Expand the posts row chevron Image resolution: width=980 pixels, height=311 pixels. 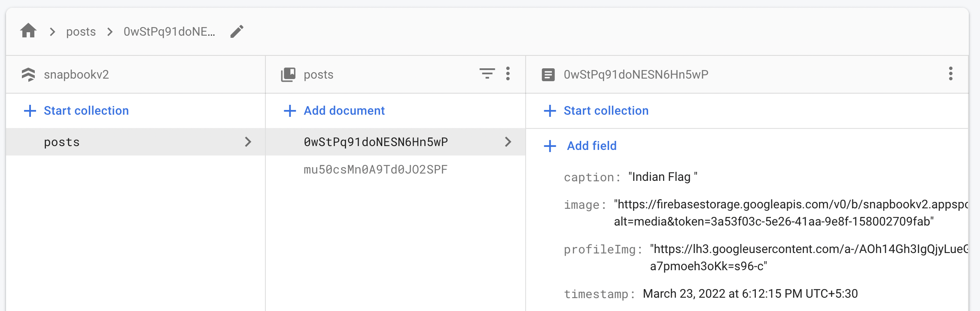pos(248,142)
